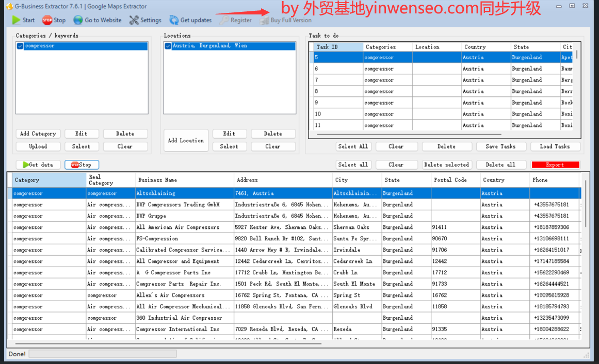The width and height of the screenshot is (599, 364).
Task: Click Add Category button
Action: [x=38, y=134]
